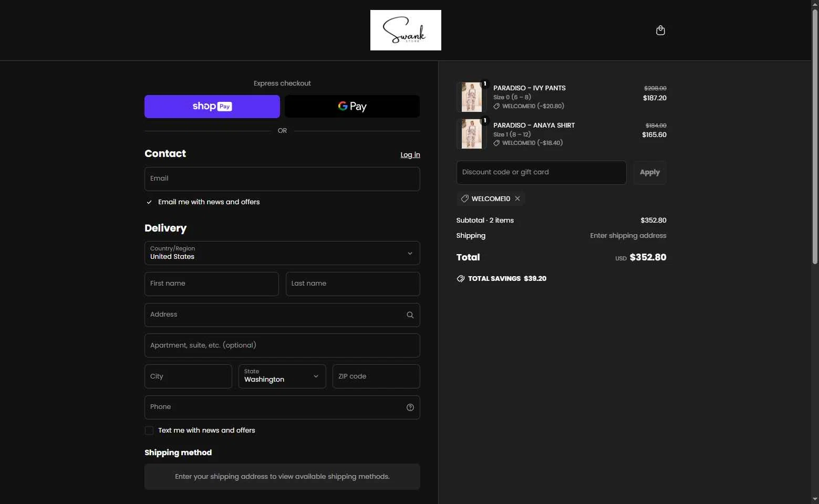Viewport: 819px width, 504px height.
Task: Focus the First name field
Action: click(212, 284)
